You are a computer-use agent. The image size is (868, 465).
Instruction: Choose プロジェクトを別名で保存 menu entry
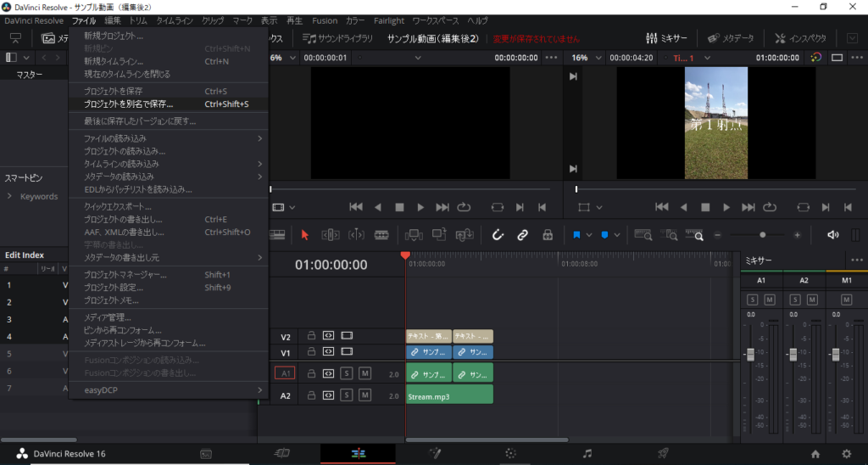[x=169, y=104]
